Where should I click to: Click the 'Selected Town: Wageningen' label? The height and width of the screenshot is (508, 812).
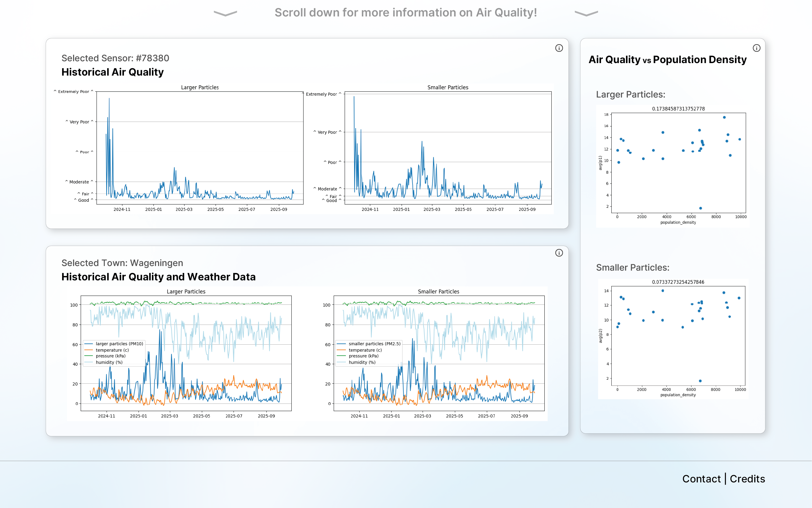pos(122,263)
